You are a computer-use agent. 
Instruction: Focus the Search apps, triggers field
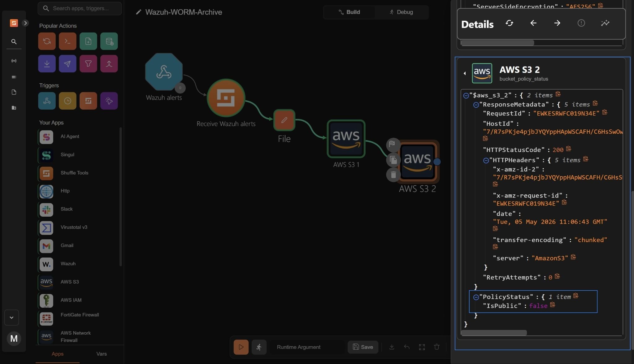tap(80, 8)
